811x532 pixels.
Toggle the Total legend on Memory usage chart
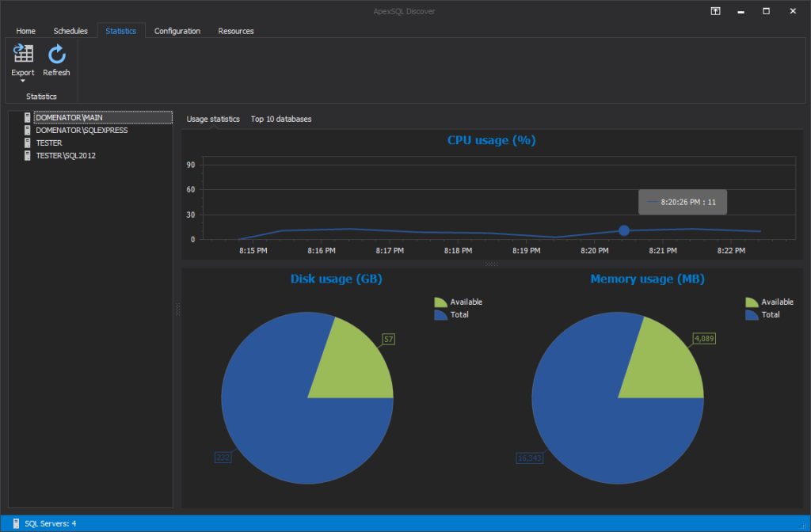coord(763,314)
